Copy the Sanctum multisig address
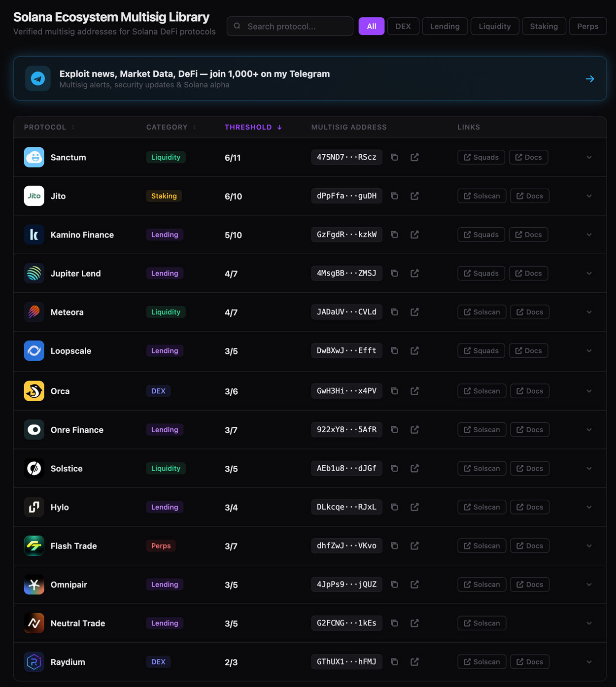The height and width of the screenshot is (687, 616). (x=394, y=157)
